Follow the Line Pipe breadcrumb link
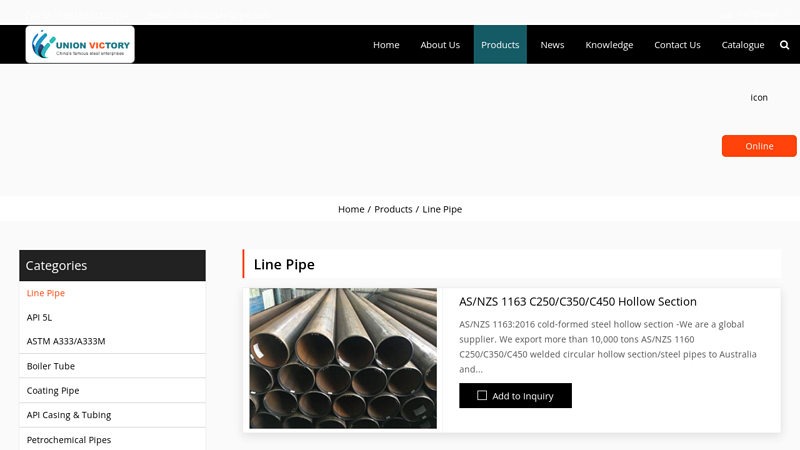800x450 pixels. [442, 209]
